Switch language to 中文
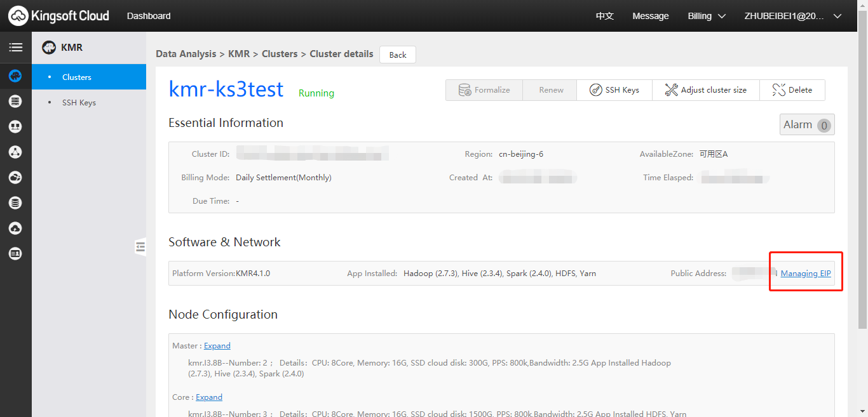The height and width of the screenshot is (417, 868). click(605, 16)
